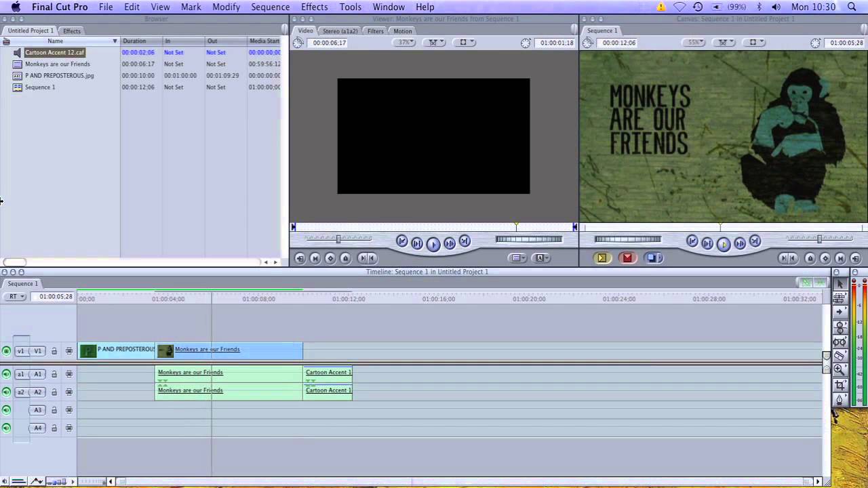Select the Monkeys are our Friends video clip in Timeline
868x488 pixels.
coord(229,350)
